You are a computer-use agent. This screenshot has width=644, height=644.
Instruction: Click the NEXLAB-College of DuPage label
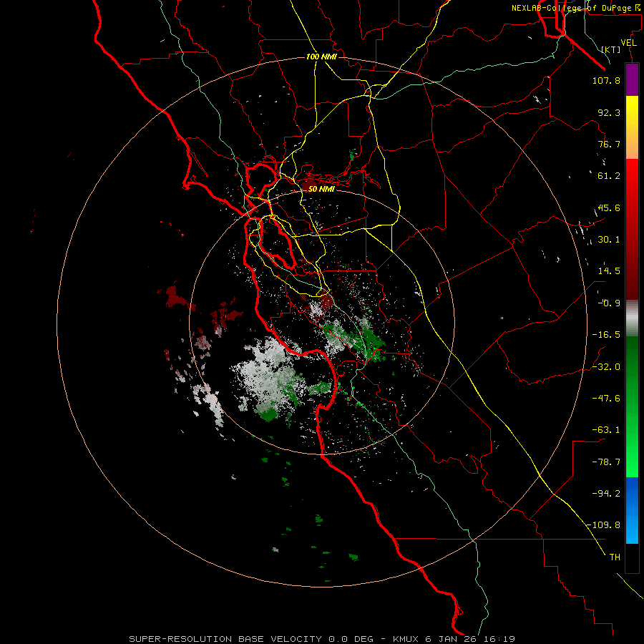pyautogui.click(x=575, y=8)
